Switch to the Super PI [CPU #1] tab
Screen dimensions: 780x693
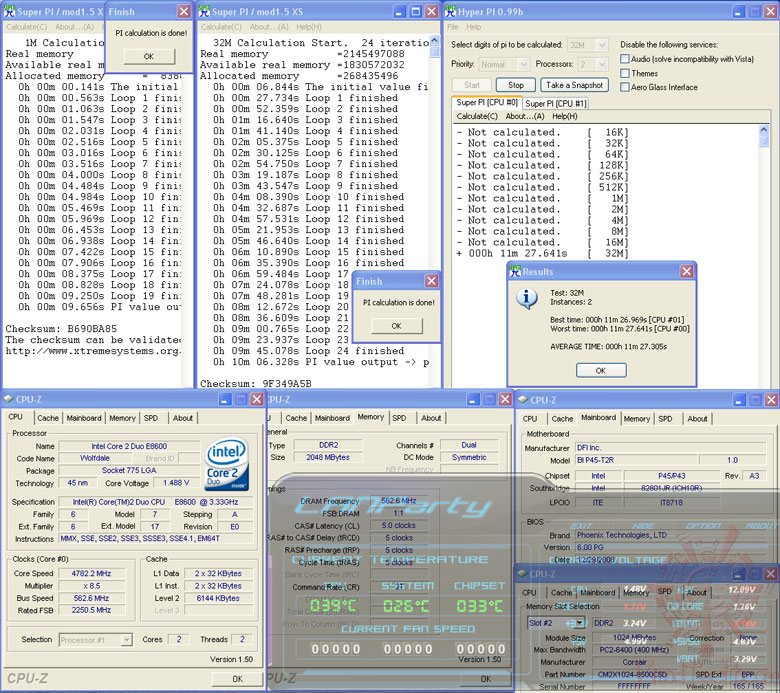coord(557,103)
